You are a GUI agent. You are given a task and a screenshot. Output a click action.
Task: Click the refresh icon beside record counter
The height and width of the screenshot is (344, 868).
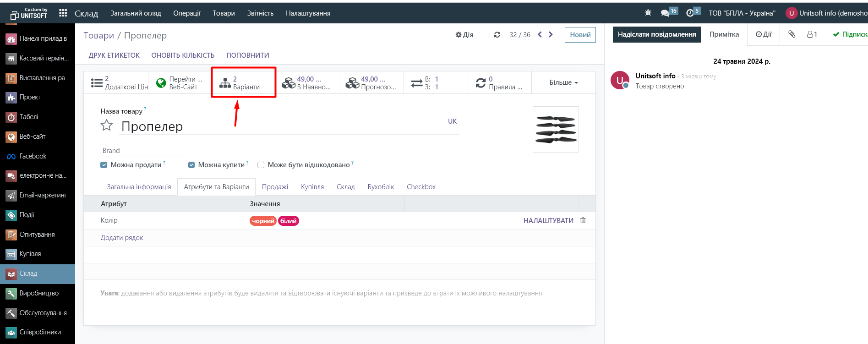click(x=497, y=35)
